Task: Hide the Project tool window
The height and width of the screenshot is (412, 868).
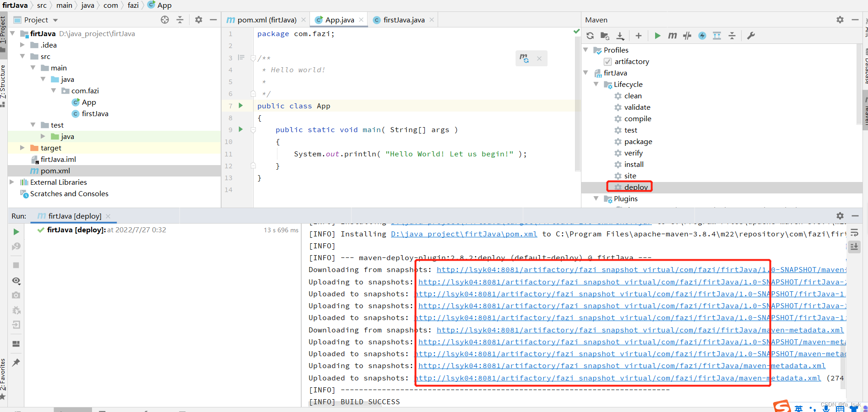Action: click(213, 20)
